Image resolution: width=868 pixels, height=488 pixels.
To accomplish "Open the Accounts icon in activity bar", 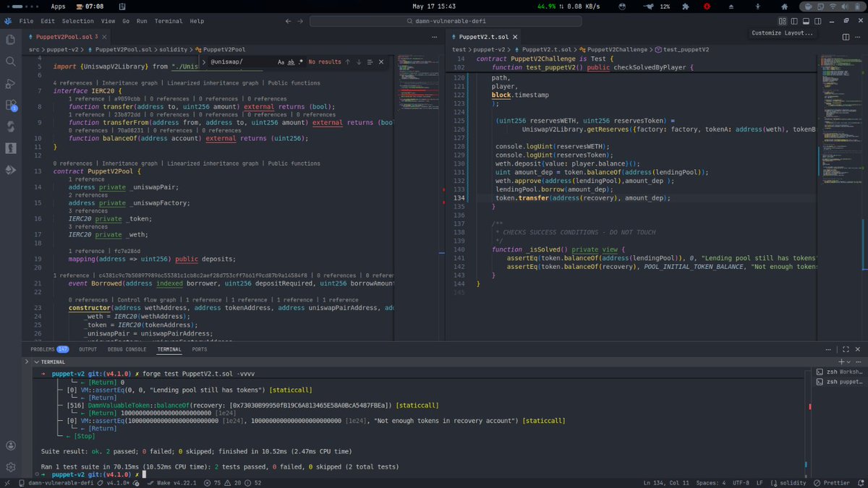I will (x=10, y=445).
